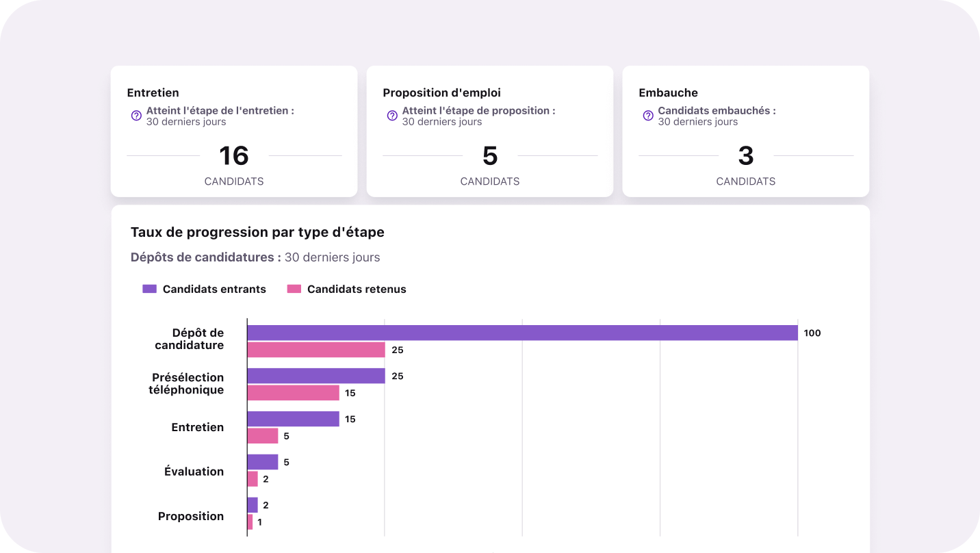
Task: Select the pink Dépôt de candidature bar showing 25
Action: [316, 350]
